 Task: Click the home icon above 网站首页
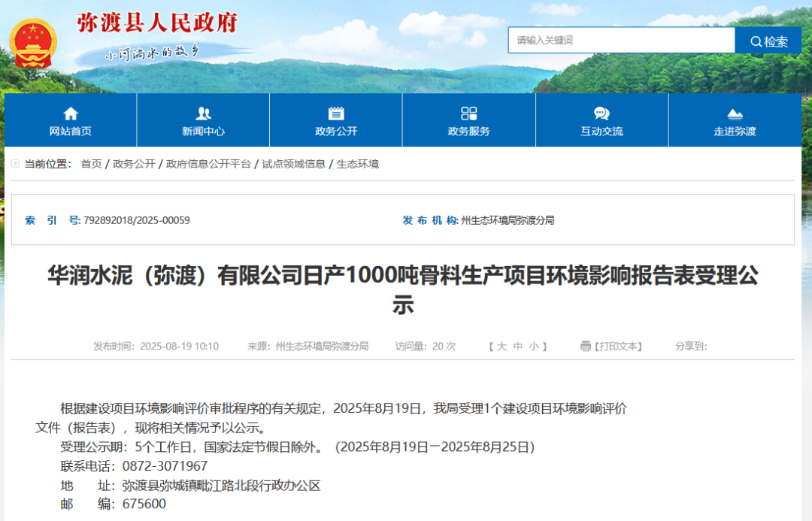pyautogui.click(x=71, y=114)
